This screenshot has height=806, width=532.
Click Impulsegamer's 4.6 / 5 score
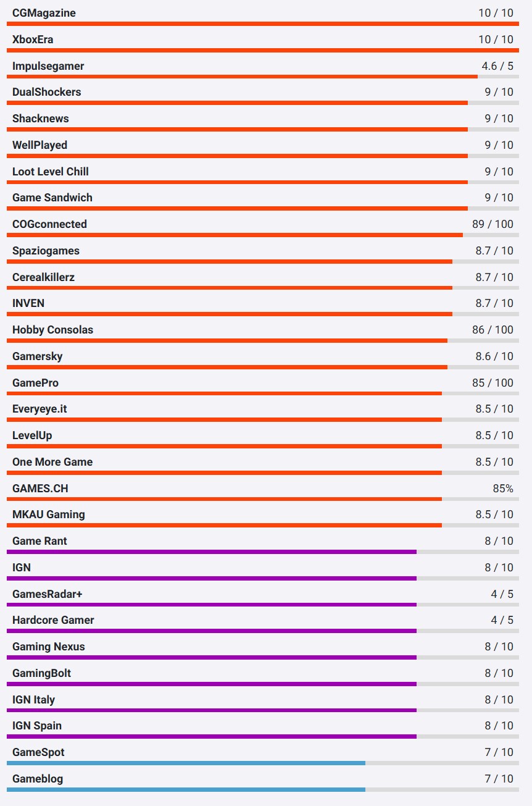[497, 66]
